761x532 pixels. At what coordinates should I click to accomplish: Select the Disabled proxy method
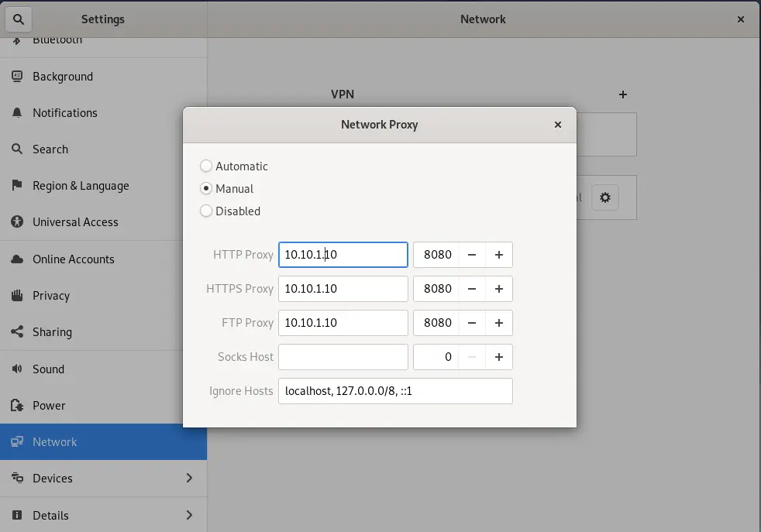206,211
